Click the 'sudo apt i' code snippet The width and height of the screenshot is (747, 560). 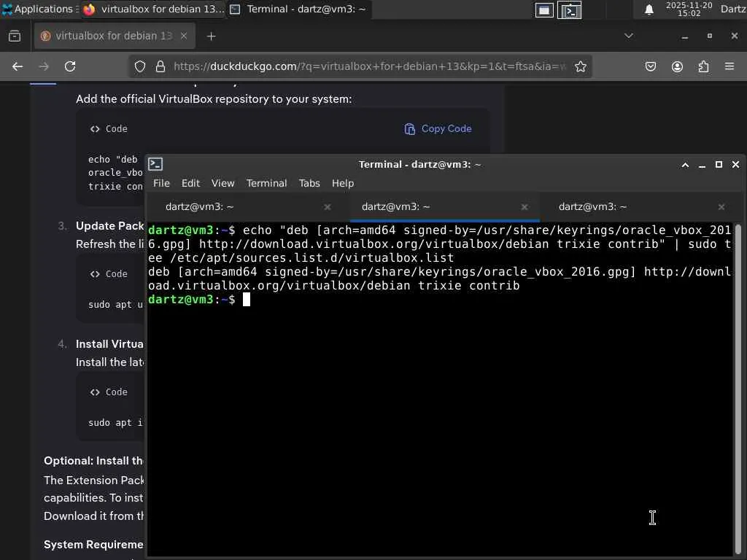pyautogui.click(x=115, y=422)
